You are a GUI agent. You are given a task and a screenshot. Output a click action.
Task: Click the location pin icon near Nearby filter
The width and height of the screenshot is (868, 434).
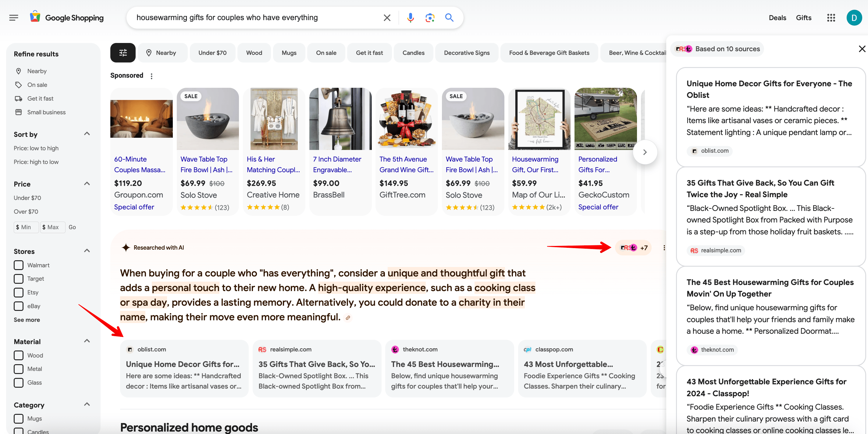(149, 52)
